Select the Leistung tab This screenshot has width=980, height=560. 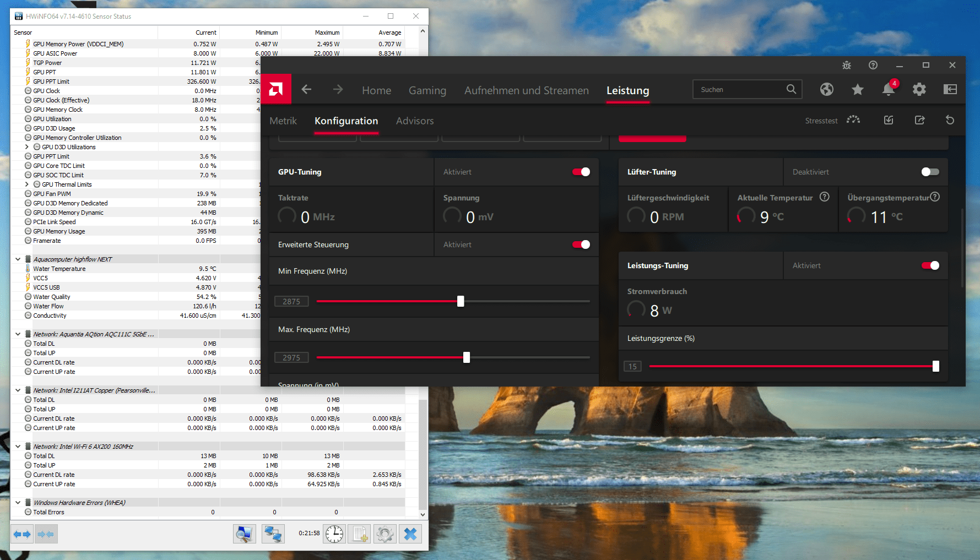tap(628, 90)
